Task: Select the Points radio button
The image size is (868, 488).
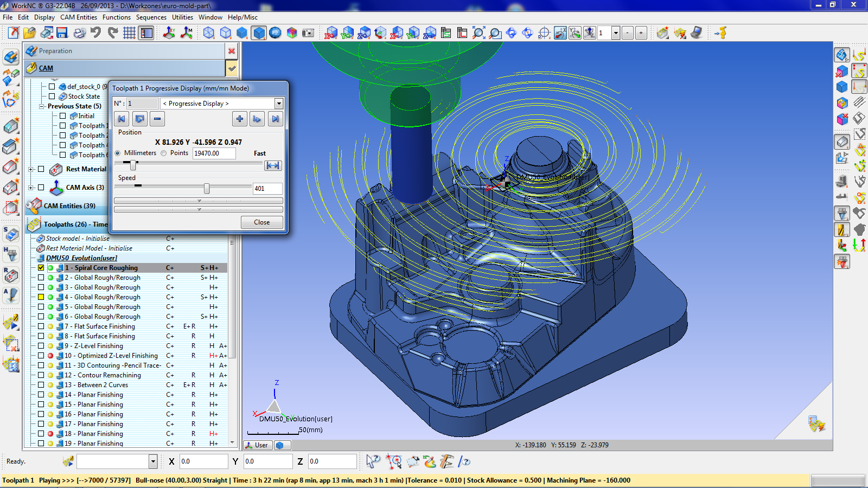Action: (164, 153)
